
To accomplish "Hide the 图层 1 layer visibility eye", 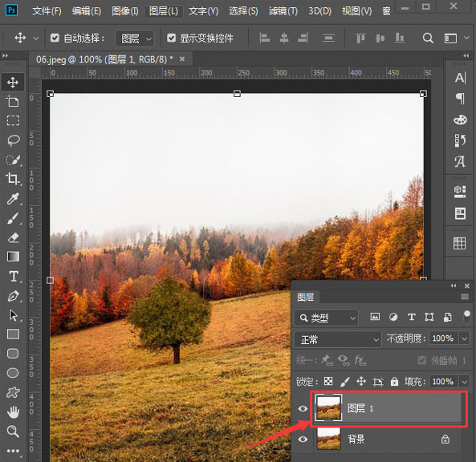I will [303, 408].
